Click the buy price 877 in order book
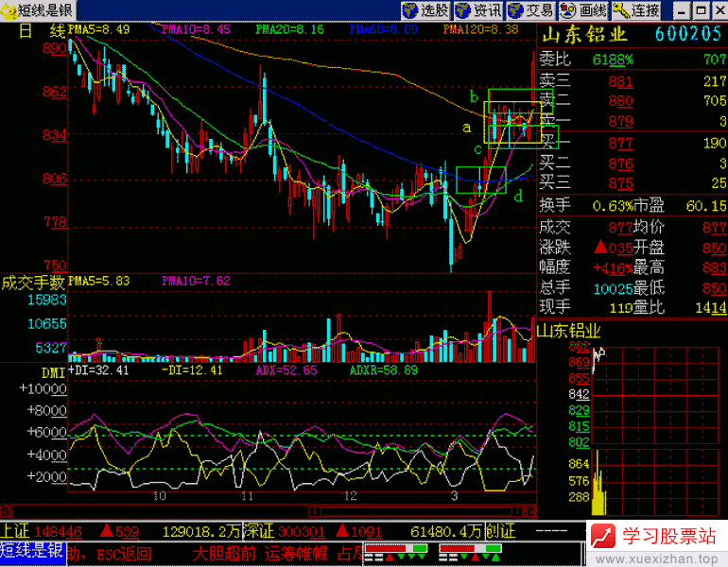This screenshot has width=728, height=567. click(x=621, y=143)
